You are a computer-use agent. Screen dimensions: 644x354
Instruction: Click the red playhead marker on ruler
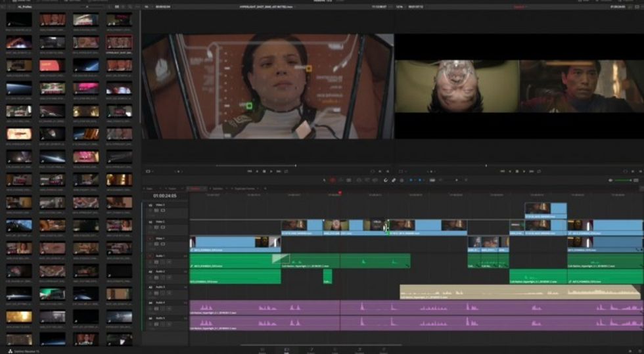340,192
